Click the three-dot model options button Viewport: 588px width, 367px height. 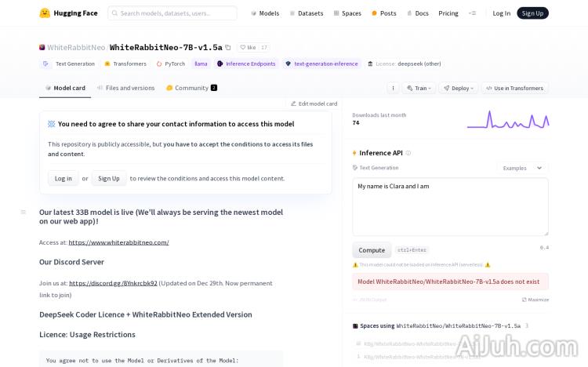[393, 88]
